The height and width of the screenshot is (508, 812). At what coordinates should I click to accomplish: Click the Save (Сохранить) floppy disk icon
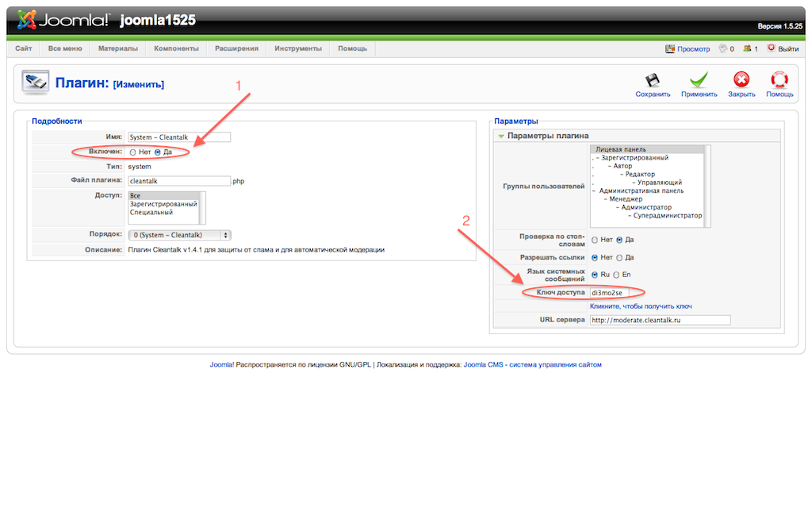pyautogui.click(x=653, y=80)
